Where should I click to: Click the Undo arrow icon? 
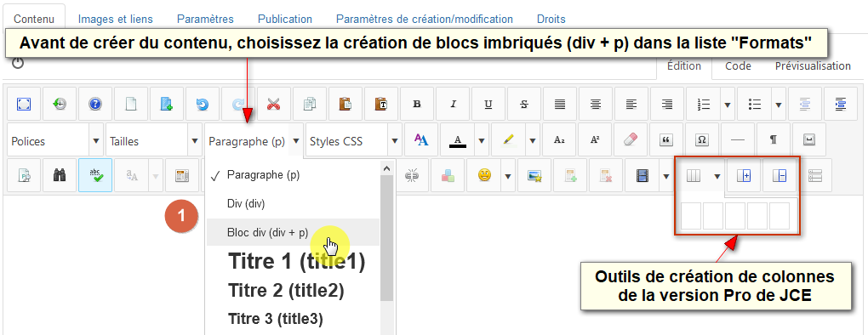(202, 104)
